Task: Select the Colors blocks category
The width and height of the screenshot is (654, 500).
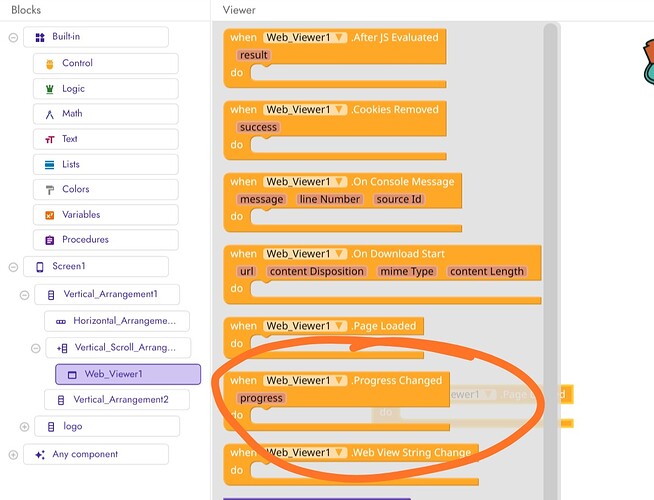Action: [106, 190]
